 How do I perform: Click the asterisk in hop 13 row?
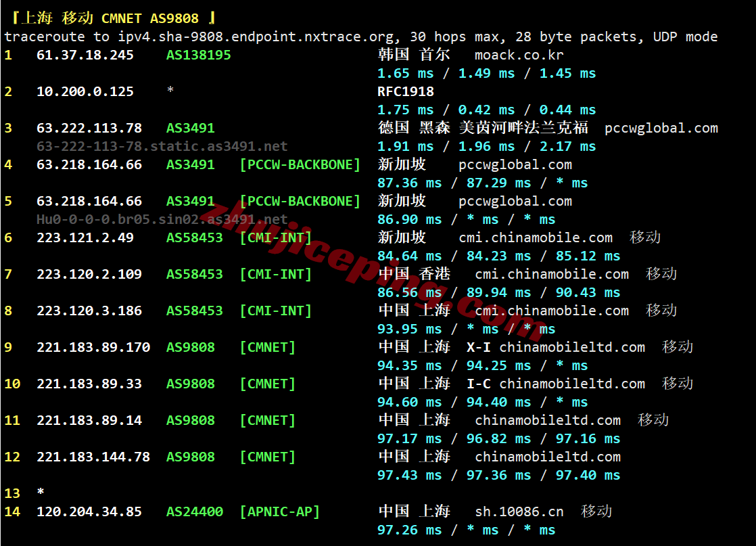41,492
